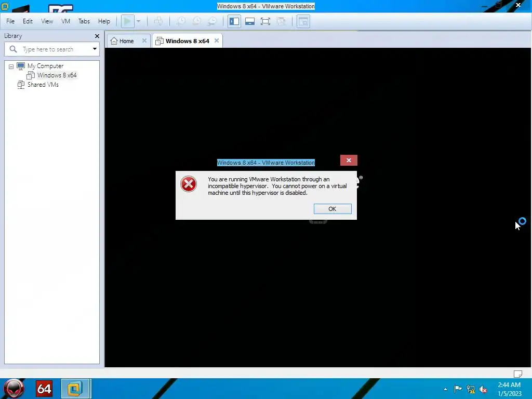Open the VM menu
Image resolution: width=532 pixels, height=399 pixels.
[x=65, y=21]
